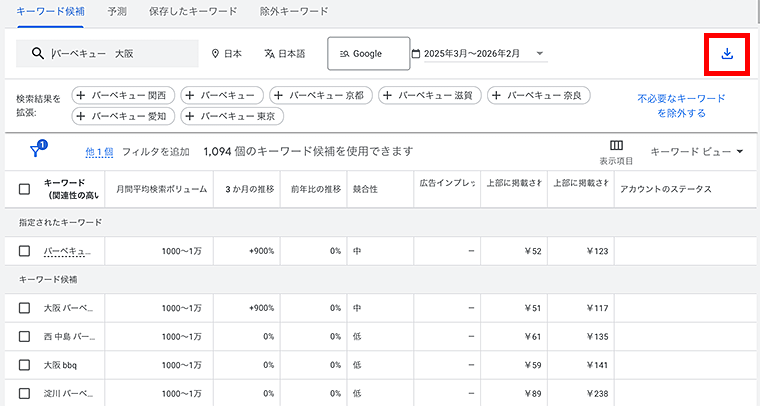Click the underlined keyword バーベキュ...
This screenshot has width=760, height=406.
point(67,251)
